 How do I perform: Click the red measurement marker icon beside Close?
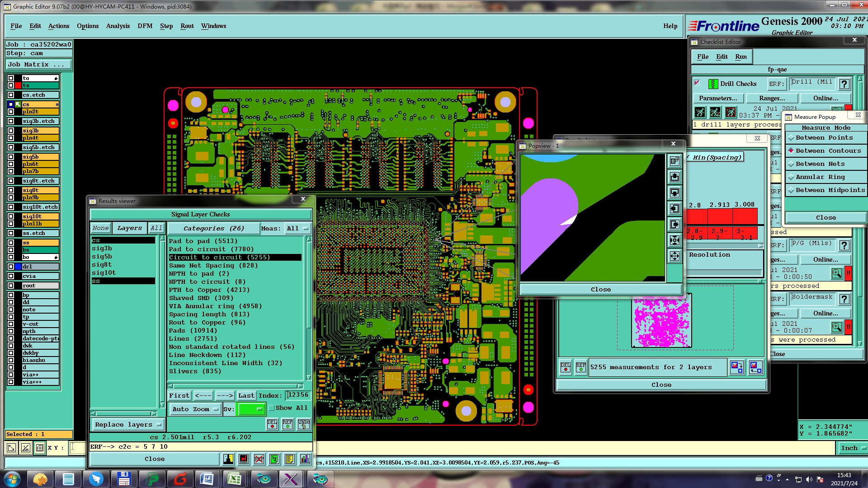click(x=244, y=459)
